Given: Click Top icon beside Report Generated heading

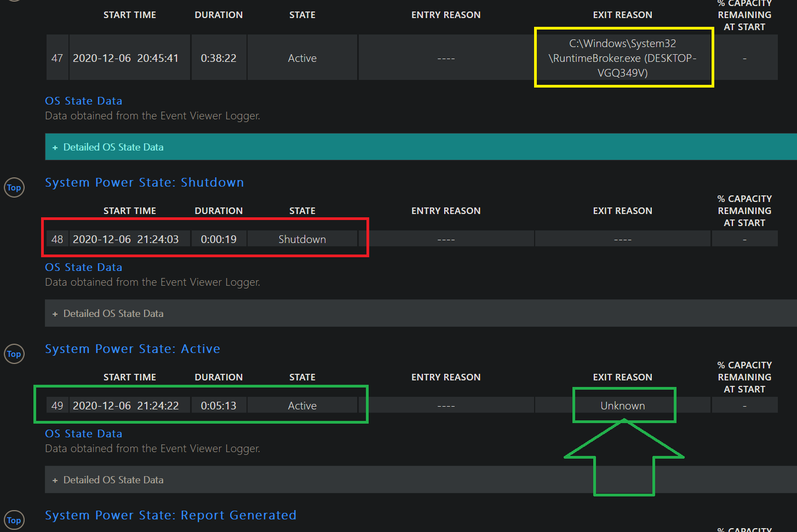Looking at the screenshot, I should coord(14,521).
